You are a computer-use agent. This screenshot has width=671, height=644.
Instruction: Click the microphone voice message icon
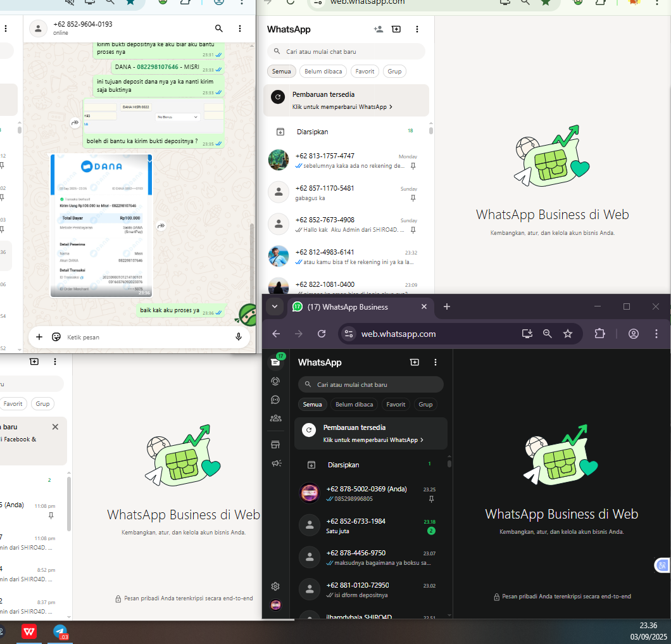(x=239, y=337)
